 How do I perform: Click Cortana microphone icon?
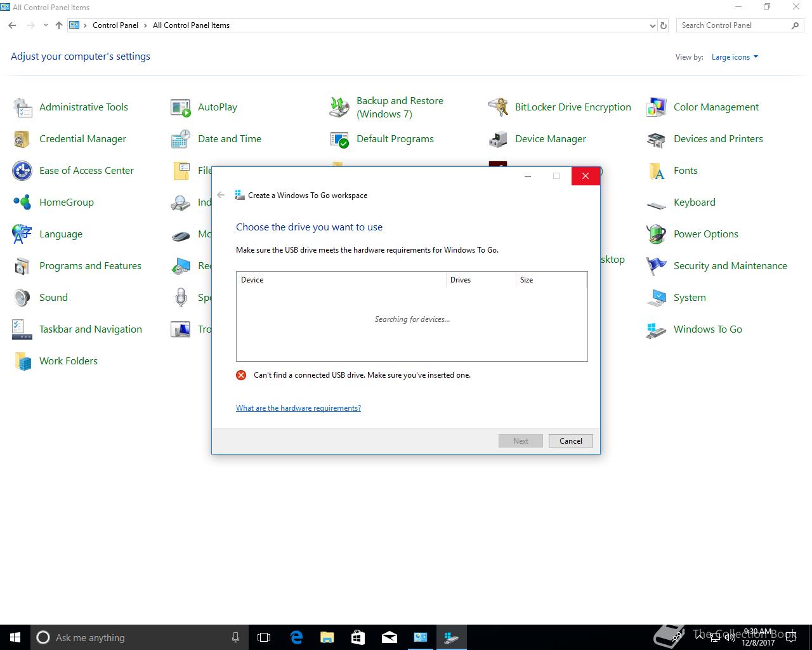pos(236,637)
